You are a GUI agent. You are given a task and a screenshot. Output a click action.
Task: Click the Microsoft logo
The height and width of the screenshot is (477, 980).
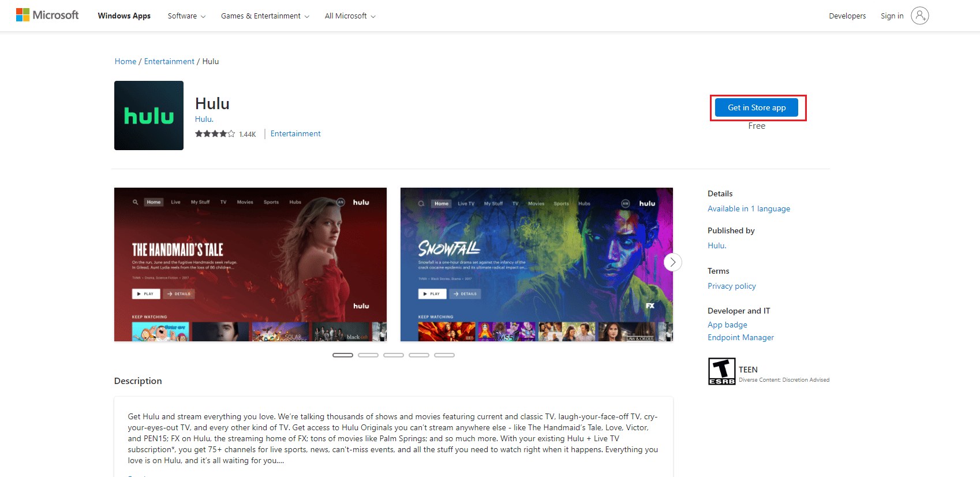coord(47,15)
